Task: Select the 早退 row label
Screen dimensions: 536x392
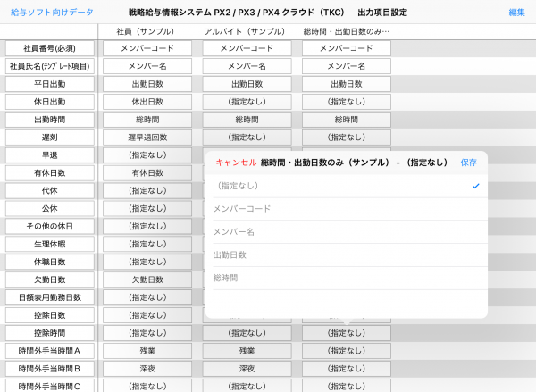Action: pos(49,155)
